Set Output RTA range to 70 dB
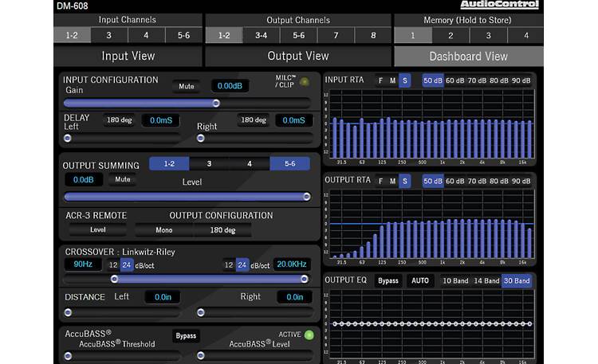 [477, 181]
